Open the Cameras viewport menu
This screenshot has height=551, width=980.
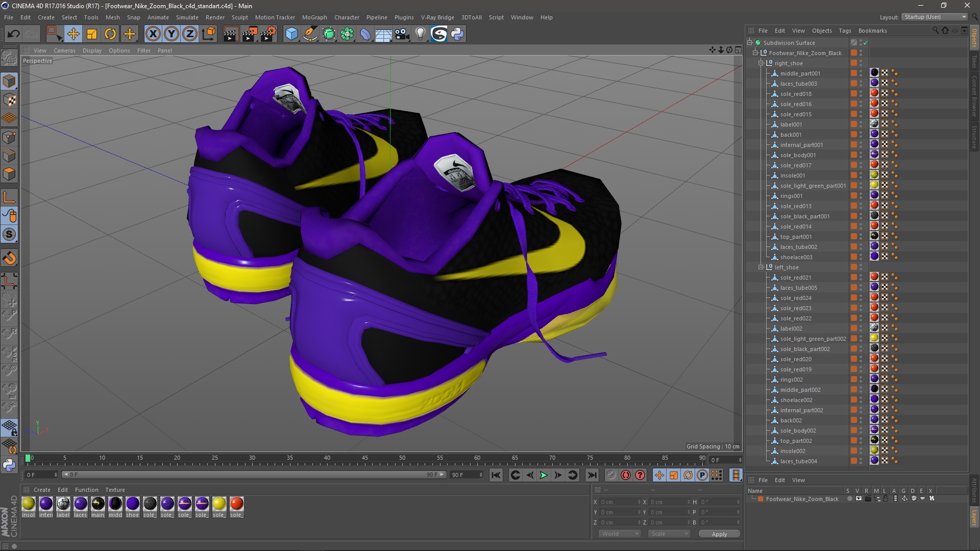[x=64, y=51]
